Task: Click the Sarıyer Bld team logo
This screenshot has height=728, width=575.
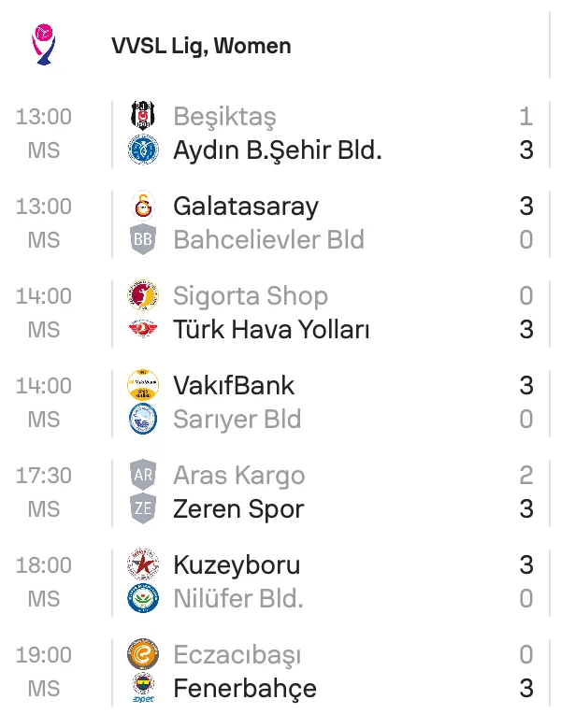Action: (143, 420)
